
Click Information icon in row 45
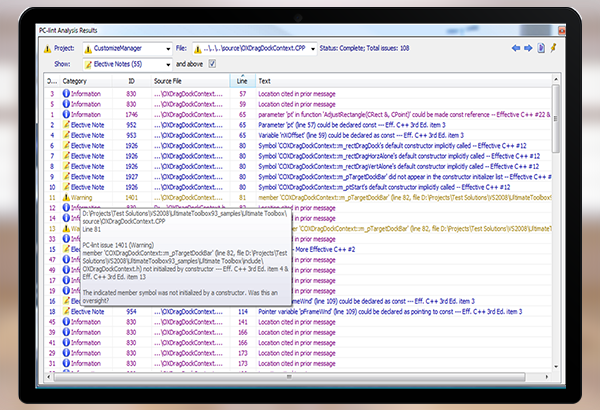tap(66, 322)
